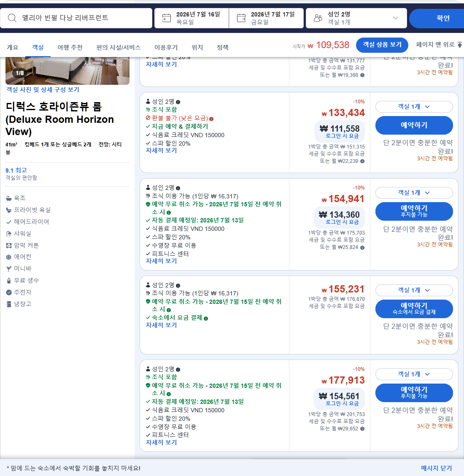Open 객실 1개 dropdown for ₩177,913 offer
The image size is (464, 476).
coord(414,374)
